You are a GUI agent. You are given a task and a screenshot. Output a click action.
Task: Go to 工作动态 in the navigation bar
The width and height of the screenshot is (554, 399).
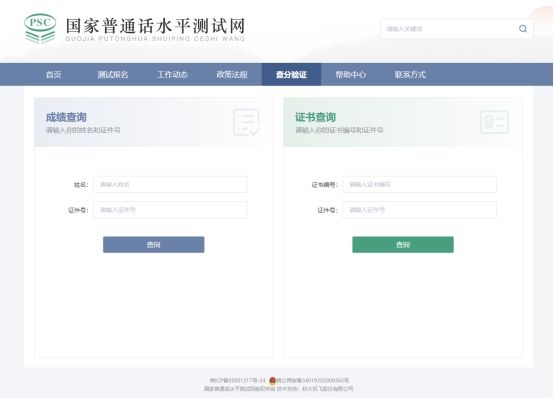(172, 75)
